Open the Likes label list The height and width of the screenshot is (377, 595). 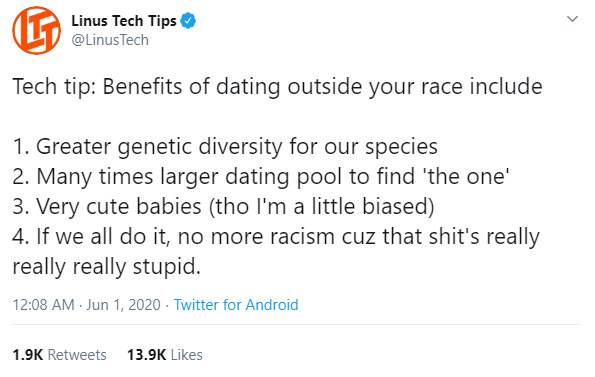click(187, 355)
